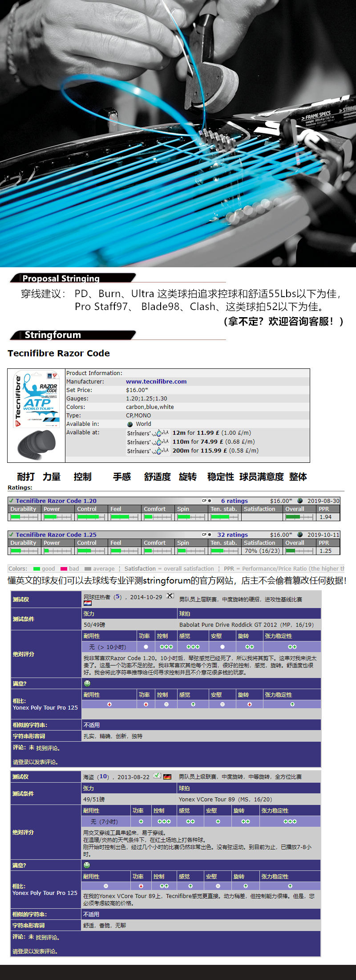Screen dimensions: 356x980
Task: Click the Set Price value $16.00*
Action: (x=137, y=390)
